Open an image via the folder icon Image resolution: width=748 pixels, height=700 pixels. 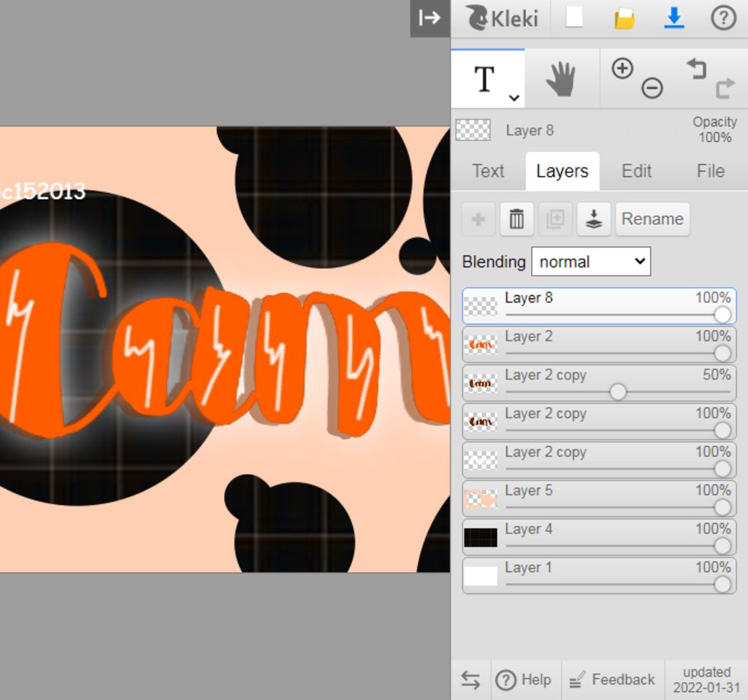624,19
